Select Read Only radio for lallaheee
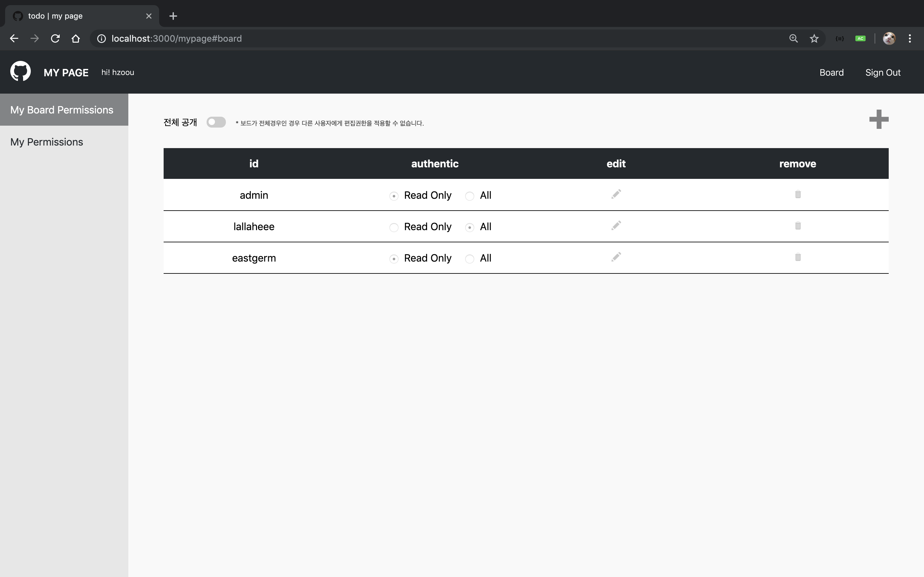Screen dimensions: 924x577 point(394,228)
